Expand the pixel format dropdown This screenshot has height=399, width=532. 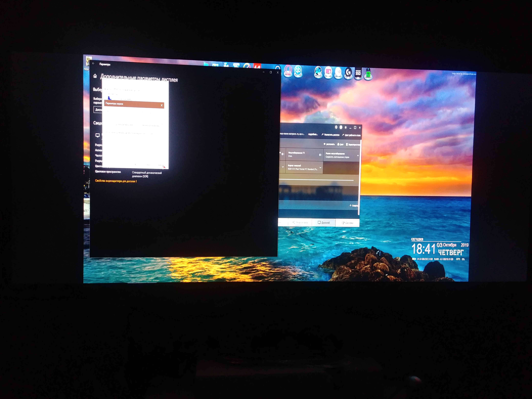(320, 168)
